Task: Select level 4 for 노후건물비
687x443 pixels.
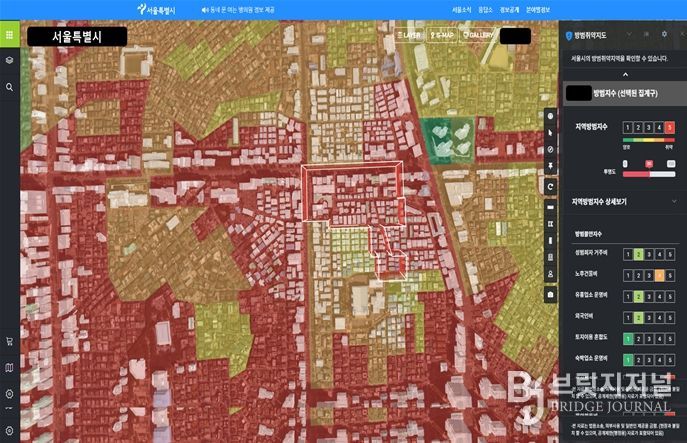Action: 659,273
